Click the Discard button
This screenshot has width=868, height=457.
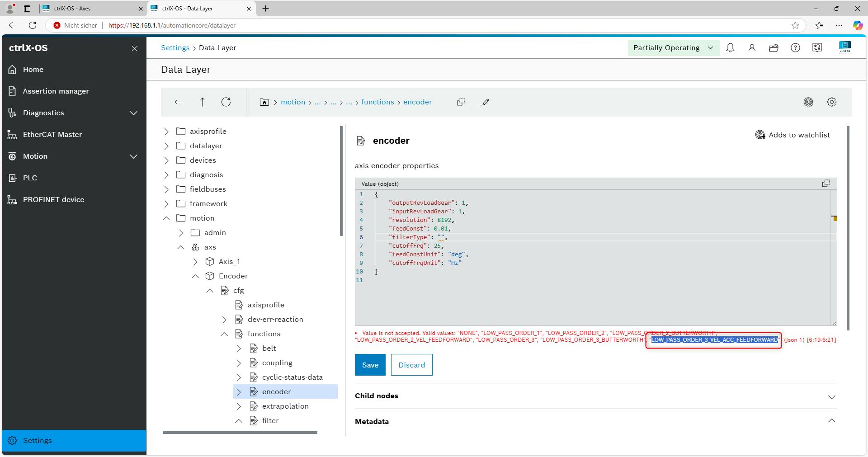pyautogui.click(x=411, y=365)
